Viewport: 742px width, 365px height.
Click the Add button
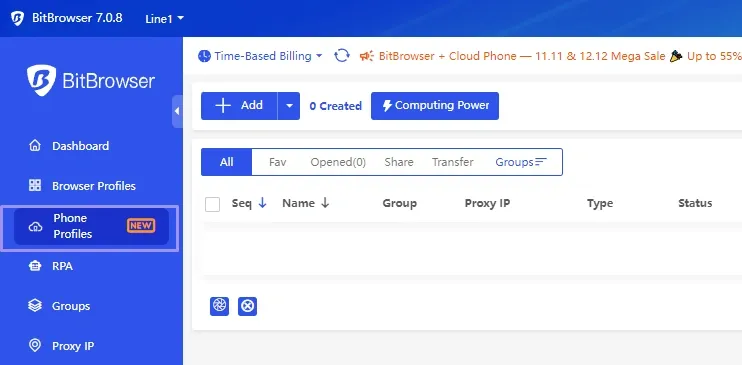[x=239, y=106]
